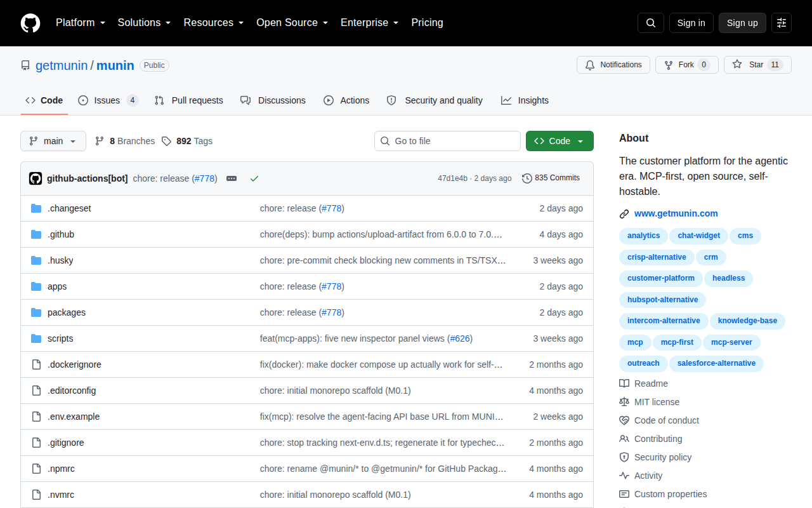812x508 pixels.
Task: Click the .npmrc file icon
Action: (x=36, y=469)
